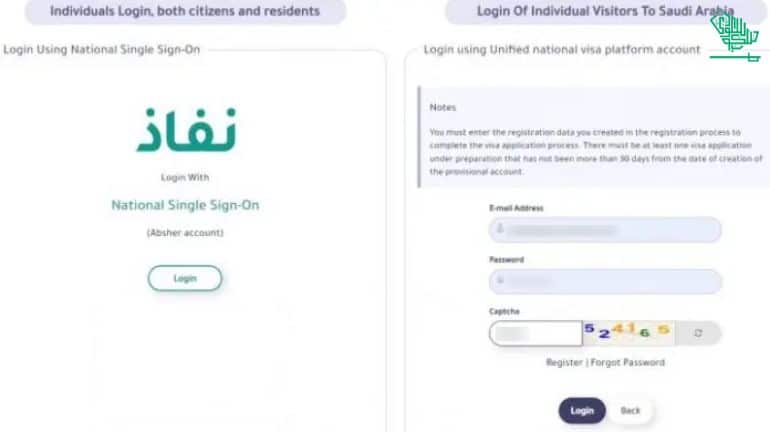Open the Forgot Password link

[x=628, y=362]
